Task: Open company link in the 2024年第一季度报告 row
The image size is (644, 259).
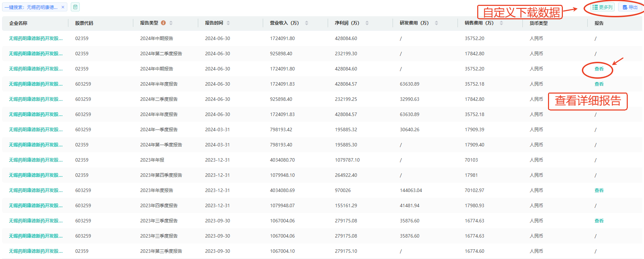Action: (x=36, y=145)
